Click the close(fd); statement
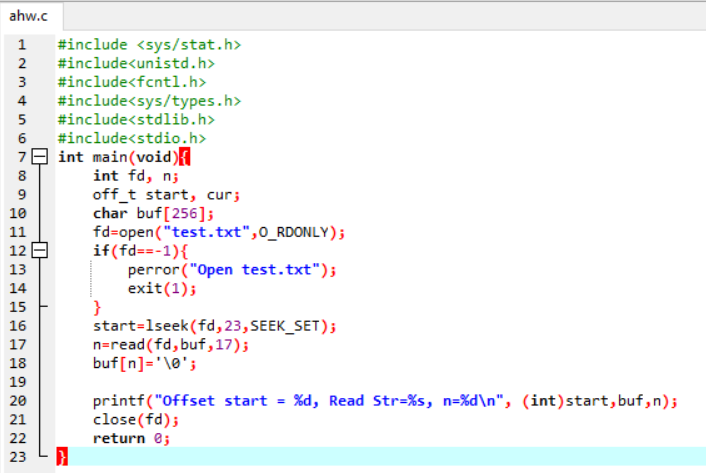Screen dimensions: 706x473 136,420
